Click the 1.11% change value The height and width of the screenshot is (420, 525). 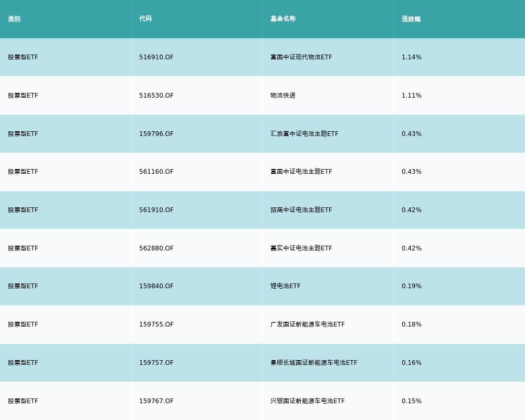pos(412,96)
